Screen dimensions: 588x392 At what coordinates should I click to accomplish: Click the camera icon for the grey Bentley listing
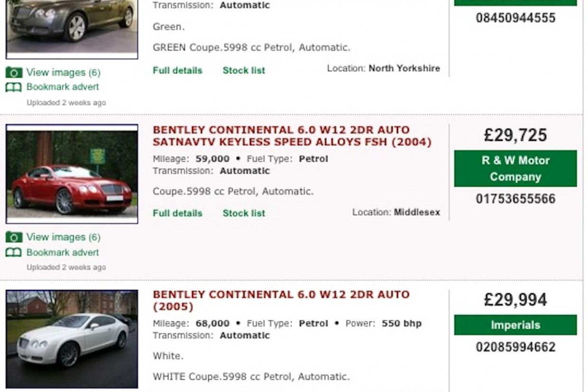point(14,73)
